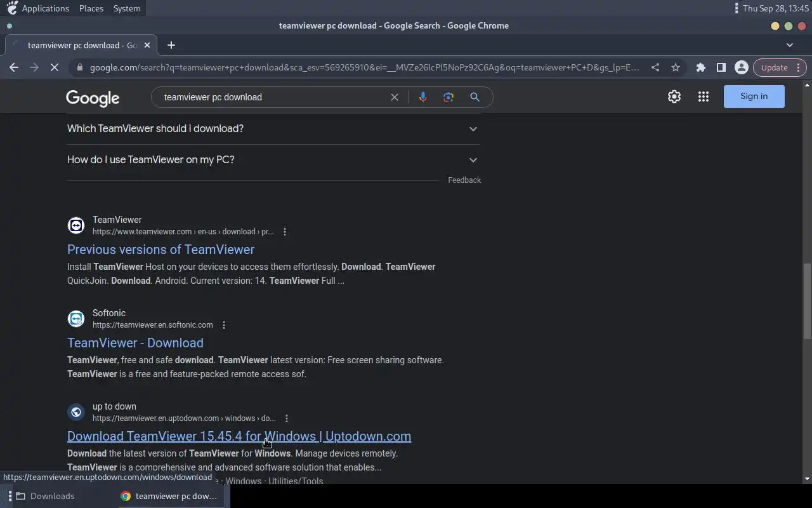Click the TeamViewer site favicon
812x508 pixels.
pos(76,225)
